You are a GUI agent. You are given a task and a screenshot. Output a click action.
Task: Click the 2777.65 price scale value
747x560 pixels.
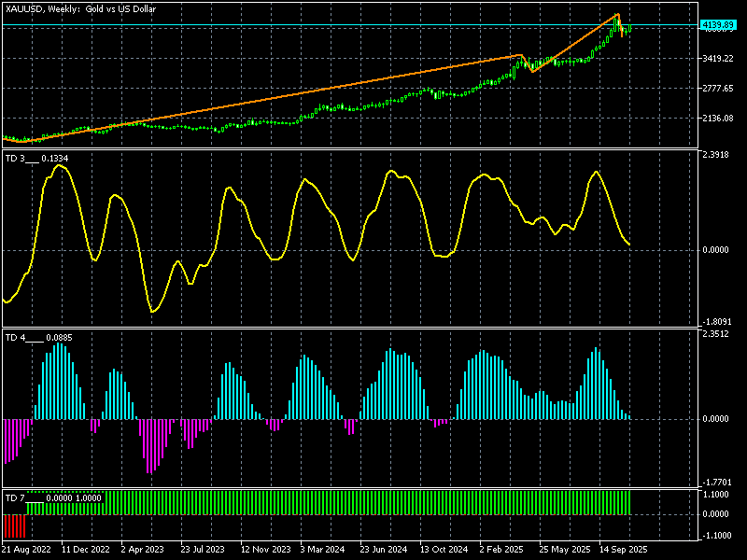pos(718,89)
